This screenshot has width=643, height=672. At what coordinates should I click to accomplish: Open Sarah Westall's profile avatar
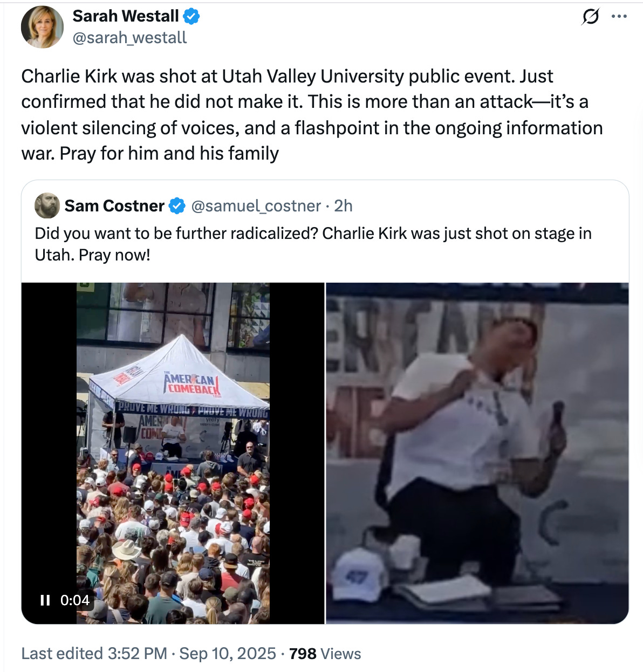(x=42, y=27)
